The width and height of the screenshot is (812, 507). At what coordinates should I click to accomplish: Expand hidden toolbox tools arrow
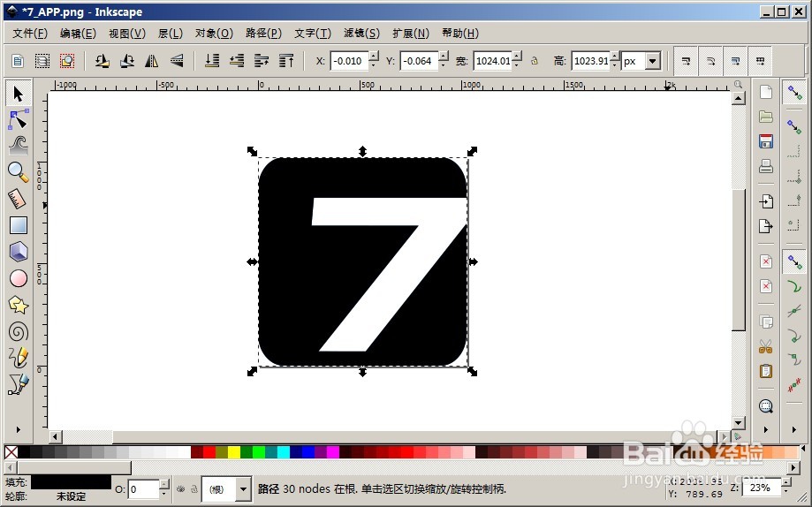point(19,429)
